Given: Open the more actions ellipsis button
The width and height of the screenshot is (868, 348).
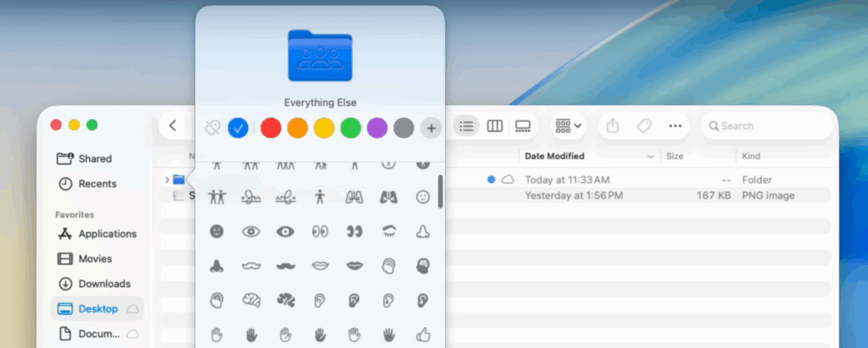Looking at the screenshot, I should click(x=675, y=126).
